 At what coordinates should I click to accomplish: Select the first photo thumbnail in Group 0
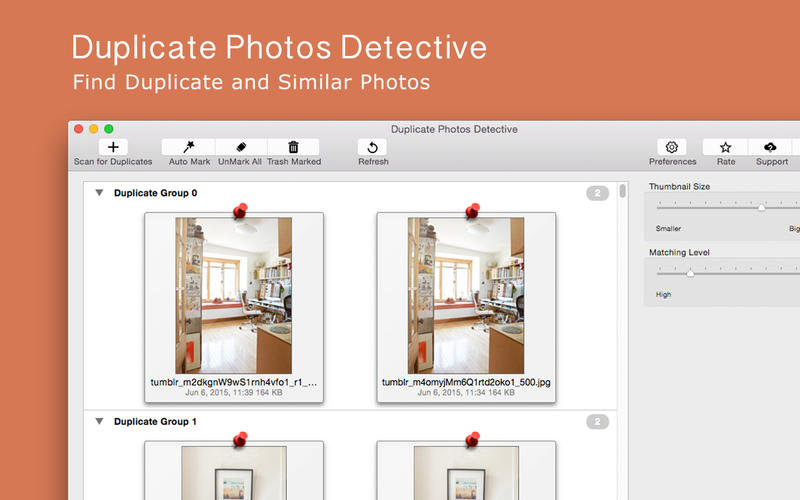(234, 295)
